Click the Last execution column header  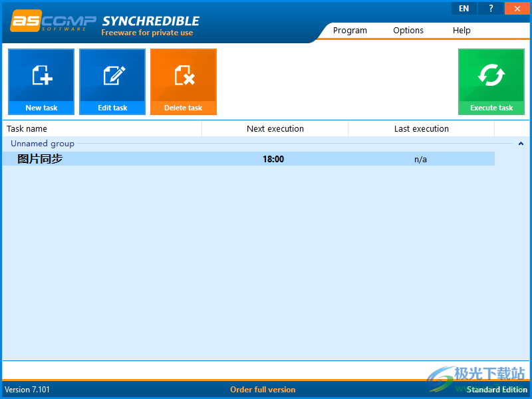[x=421, y=128]
